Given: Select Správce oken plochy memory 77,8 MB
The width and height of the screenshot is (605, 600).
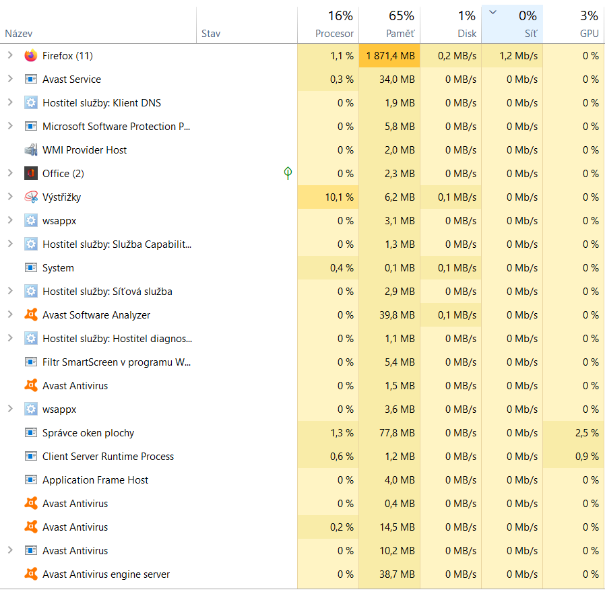Looking at the screenshot, I should (389, 433).
